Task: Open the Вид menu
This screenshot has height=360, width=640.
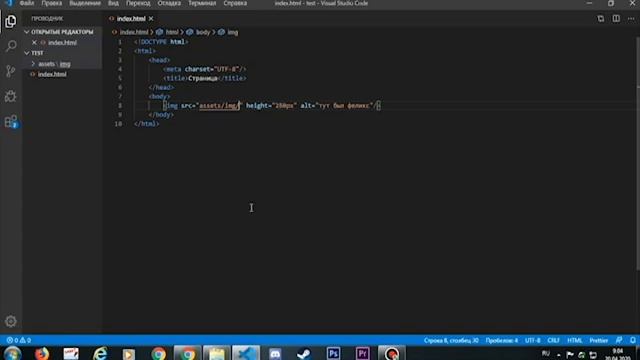Action: point(113,3)
